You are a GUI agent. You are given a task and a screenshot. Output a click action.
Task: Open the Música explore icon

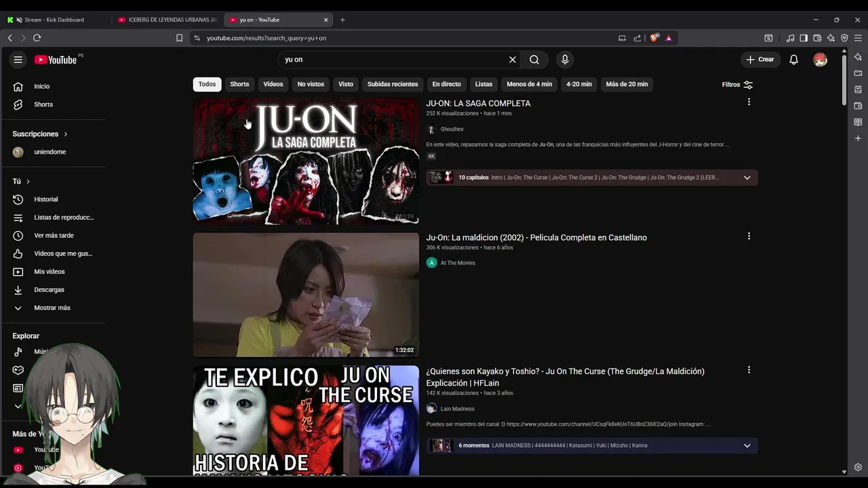point(18,352)
